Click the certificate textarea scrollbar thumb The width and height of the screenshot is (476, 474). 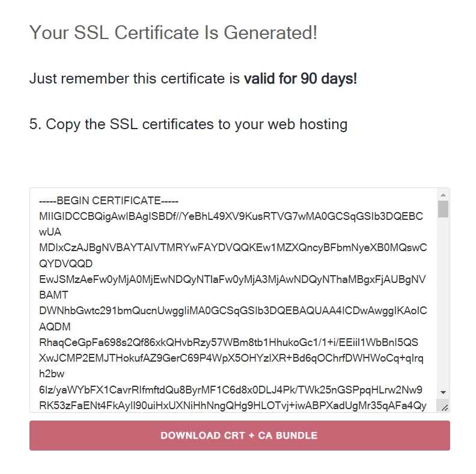(443, 208)
